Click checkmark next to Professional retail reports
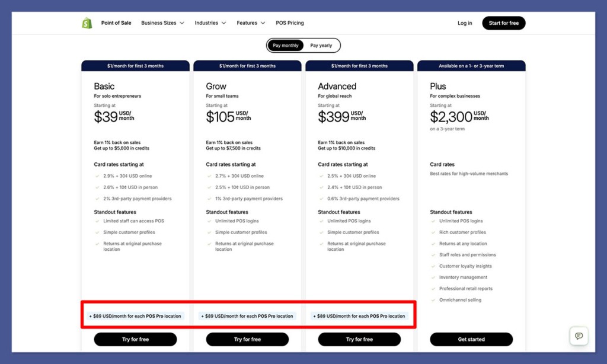Viewport: 607px width, 364px height. coord(433,289)
